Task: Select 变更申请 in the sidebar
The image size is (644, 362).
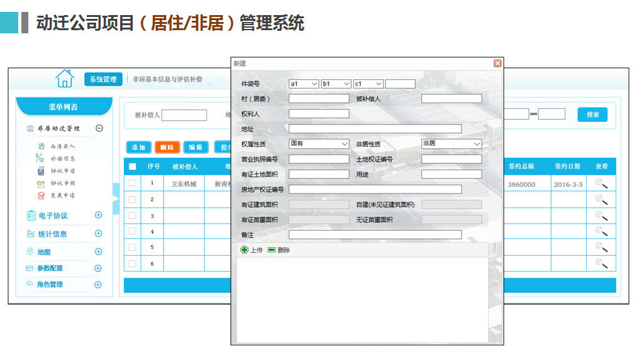Action: pos(62,195)
